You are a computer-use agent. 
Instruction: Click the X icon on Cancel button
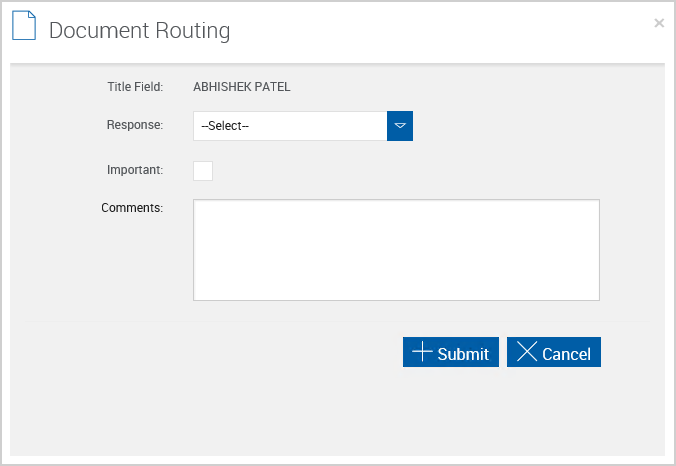pyautogui.click(x=527, y=352)
